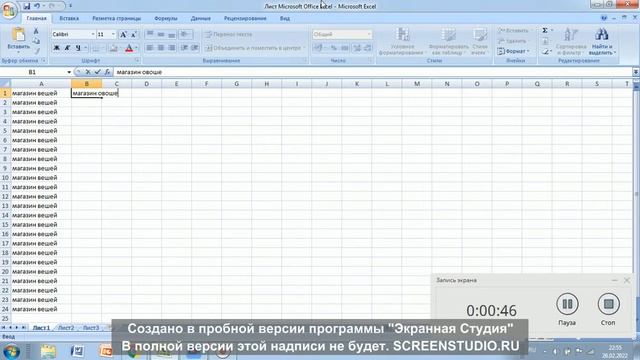Open Форматировать как таблицу gallery
The height and width of the screenshot is (360, 640).
coord(449,41)
